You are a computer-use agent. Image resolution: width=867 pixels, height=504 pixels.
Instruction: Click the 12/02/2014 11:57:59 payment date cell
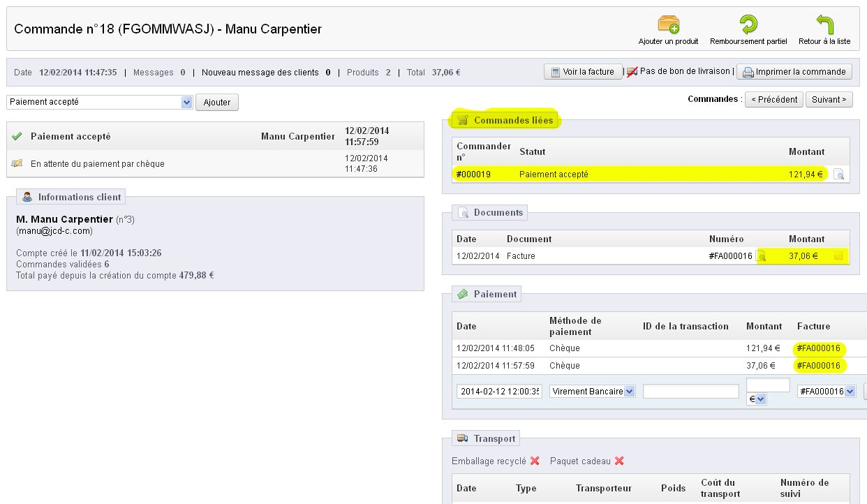496,366
